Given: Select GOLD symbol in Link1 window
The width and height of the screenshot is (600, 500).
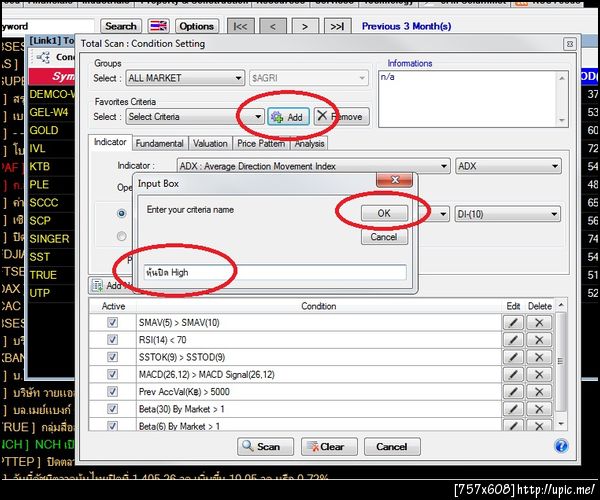Looking at the screenshot, I should pyautogui.click(x=44, y=130).
